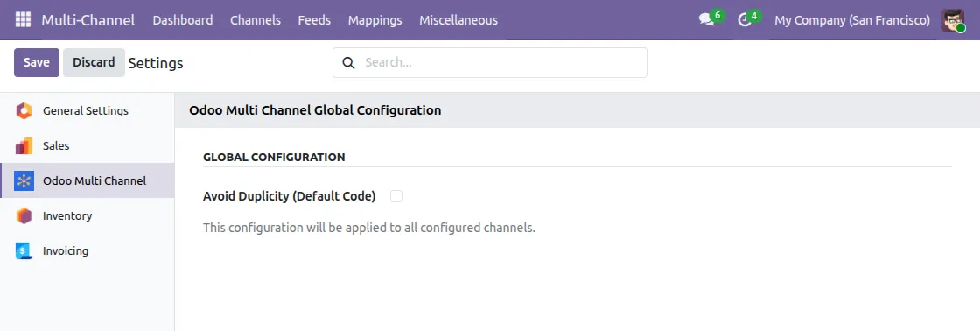Click the GLOBAL CONFIGURATION heading
980x331 pixels.
[x=274, y=157]
